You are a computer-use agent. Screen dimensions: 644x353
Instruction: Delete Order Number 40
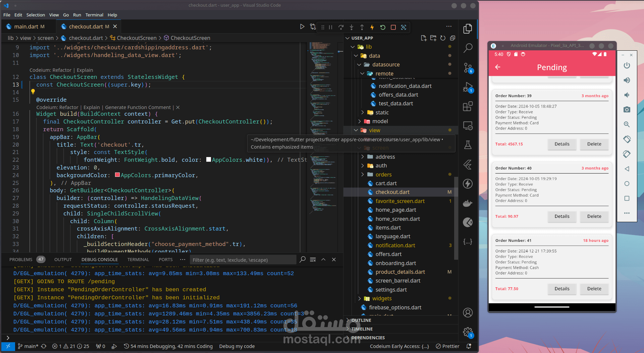point(594,216)
